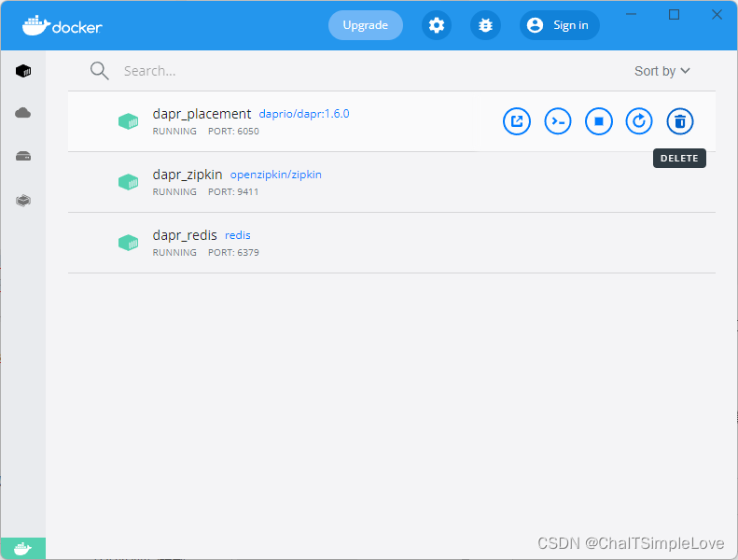Click the container icon beside dapr_redis

tap(128, 243)
